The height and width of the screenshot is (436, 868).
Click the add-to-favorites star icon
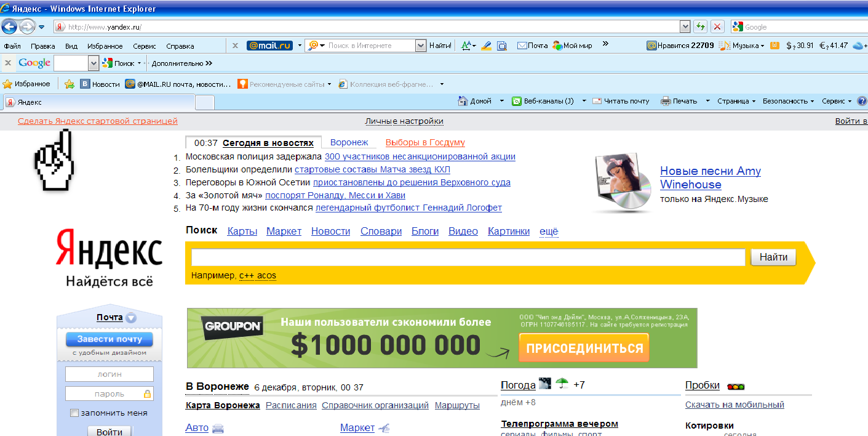click(70, 84)
